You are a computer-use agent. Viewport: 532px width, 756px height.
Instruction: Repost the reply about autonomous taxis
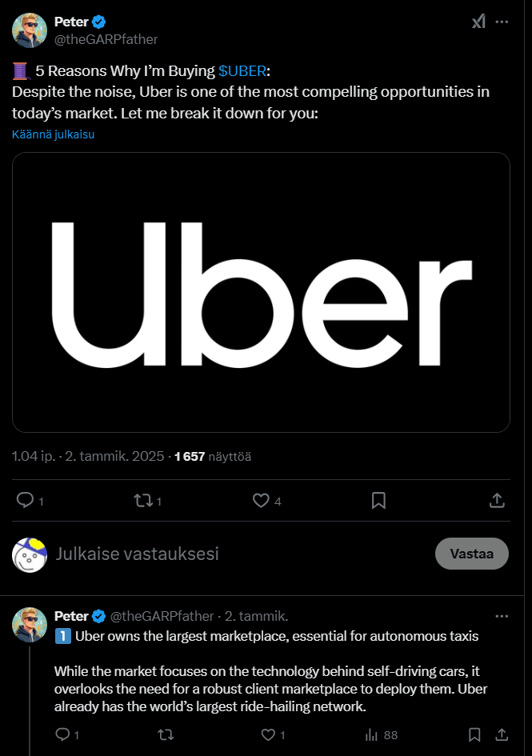(166, 734)
